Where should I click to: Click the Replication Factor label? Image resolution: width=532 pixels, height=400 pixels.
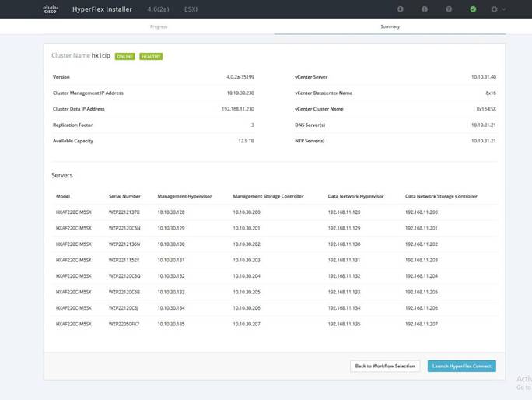pyautogui.click(x=72, y=125)
